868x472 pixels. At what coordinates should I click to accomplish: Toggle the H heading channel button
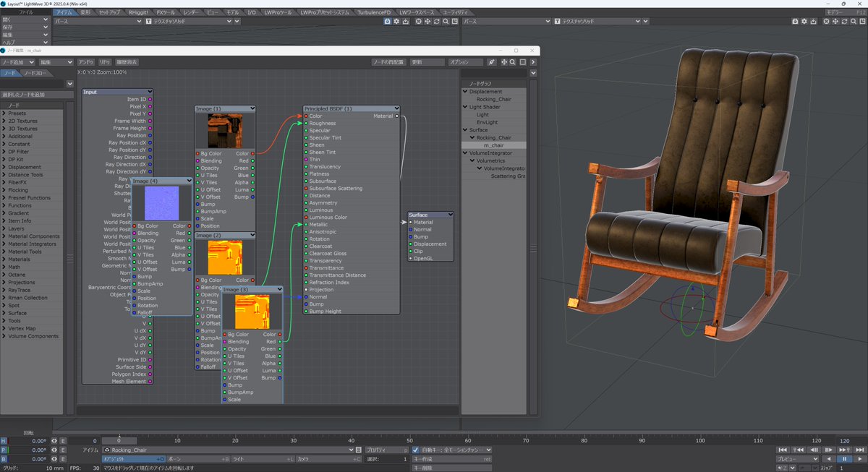click(4, 440)
